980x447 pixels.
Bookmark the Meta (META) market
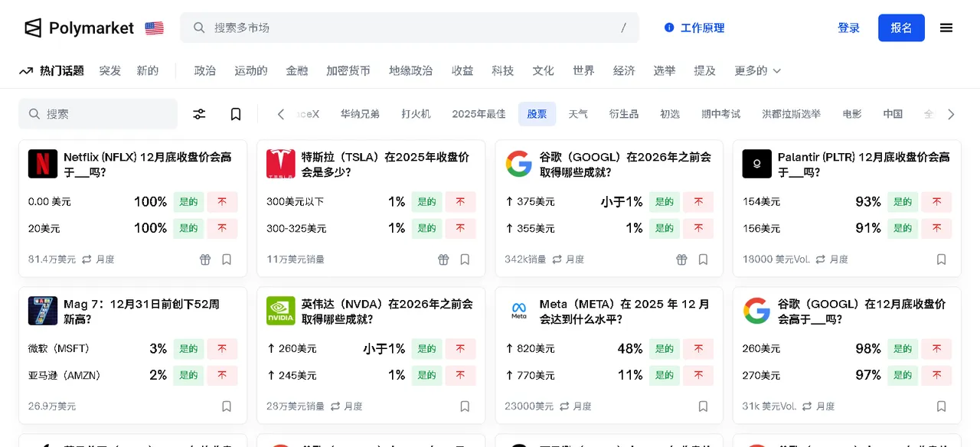(x=703, y=406)
